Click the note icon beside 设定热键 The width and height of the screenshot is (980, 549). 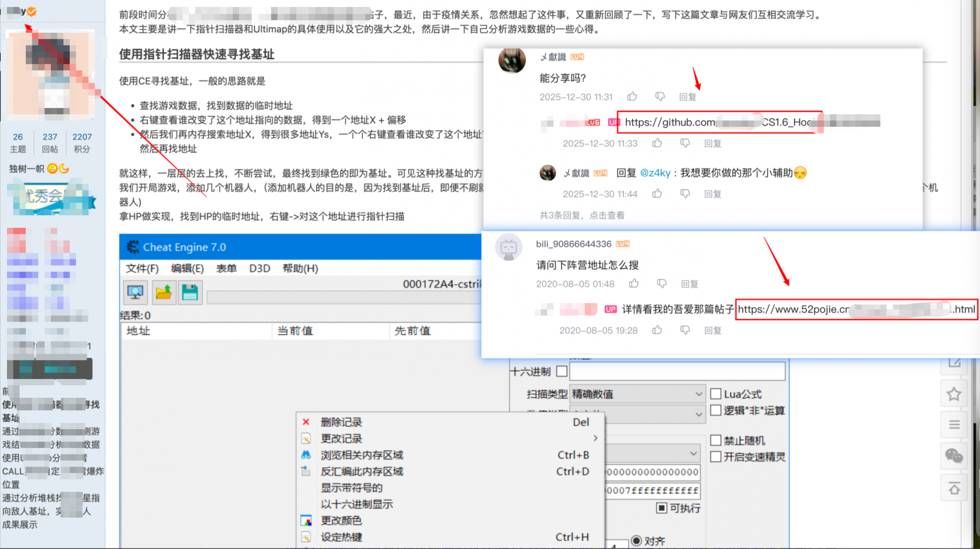[x=306, y=537]
